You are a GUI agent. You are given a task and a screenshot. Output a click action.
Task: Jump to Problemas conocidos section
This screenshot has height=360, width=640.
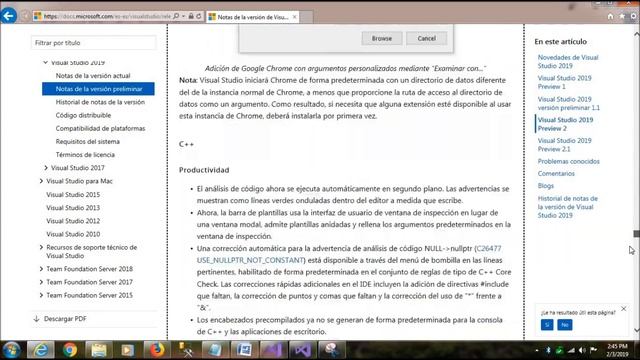(568, 161)
